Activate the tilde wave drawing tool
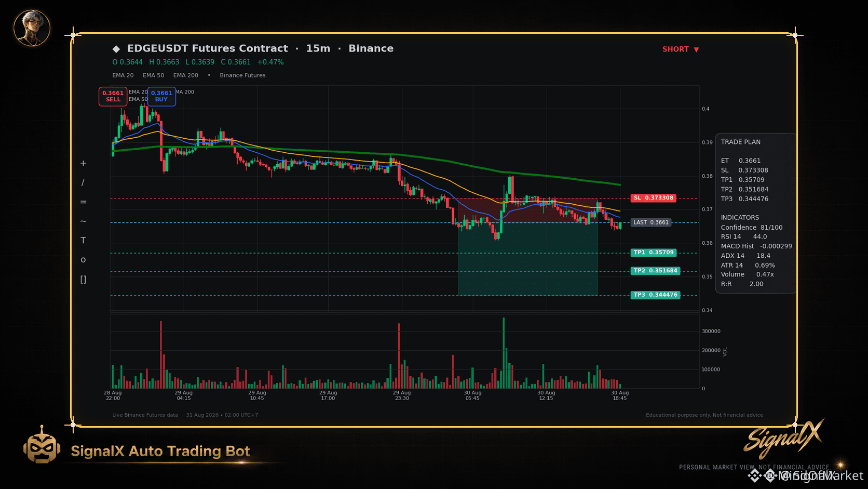The width and height of the screenshot is (868, 489). [83, 221]
